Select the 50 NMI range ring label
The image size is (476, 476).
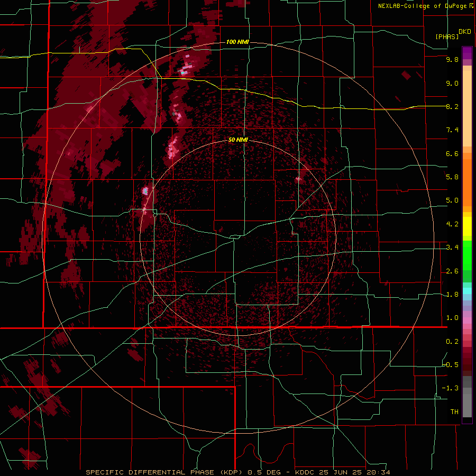[238, 140]
